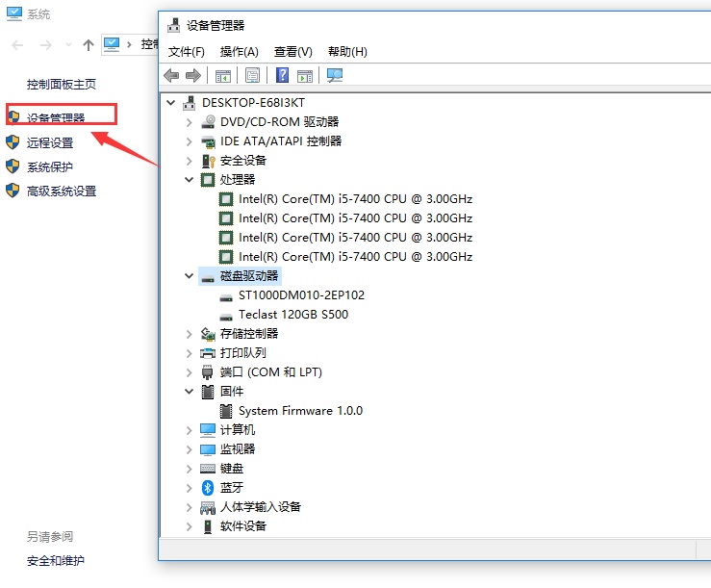Click the DVD/CD-ROM drive icon

(x=208, y=121)
